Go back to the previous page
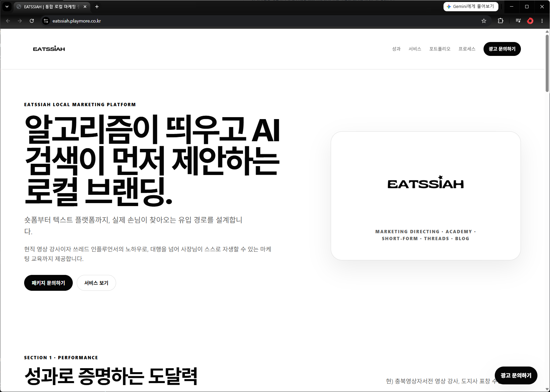 pos(8,21)
